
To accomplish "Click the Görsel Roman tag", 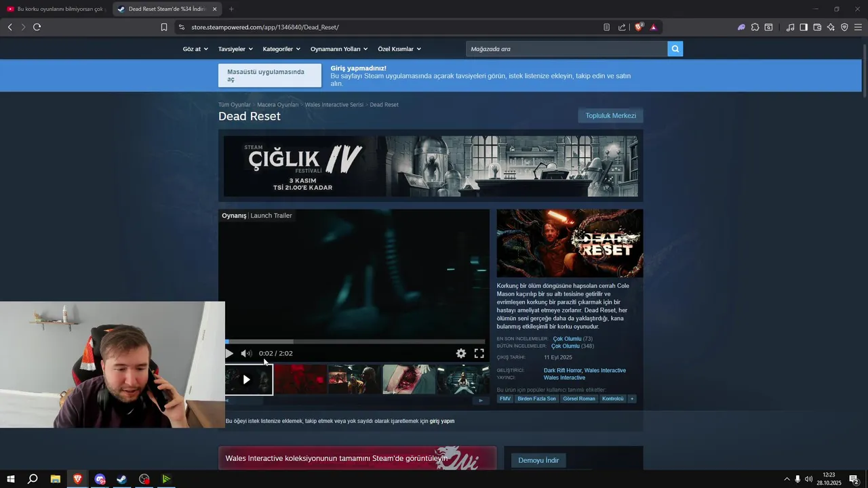I will click(x=579, y=399).
